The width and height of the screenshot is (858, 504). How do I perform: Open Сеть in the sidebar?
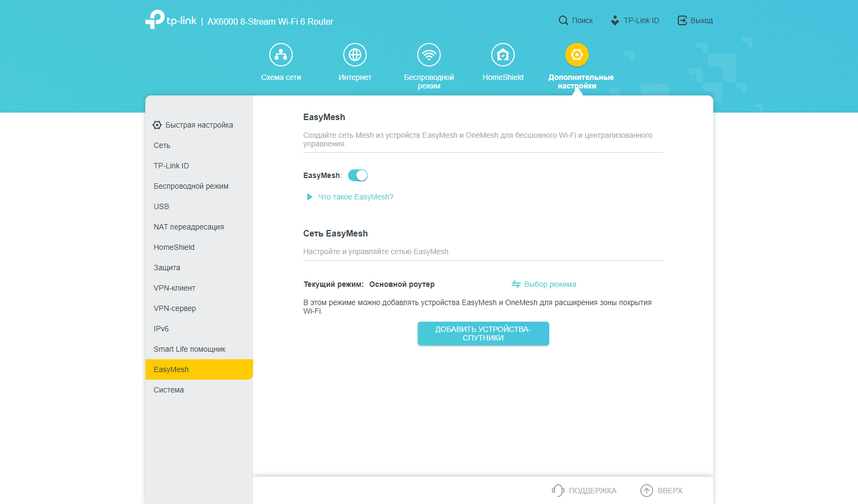click(199, 145)
